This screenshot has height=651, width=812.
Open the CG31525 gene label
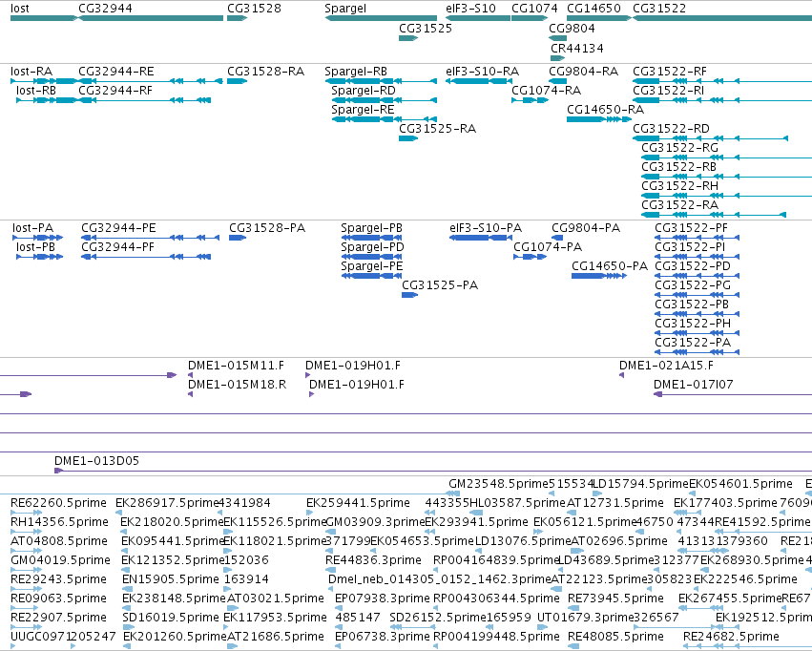click(x=426, y=29)
